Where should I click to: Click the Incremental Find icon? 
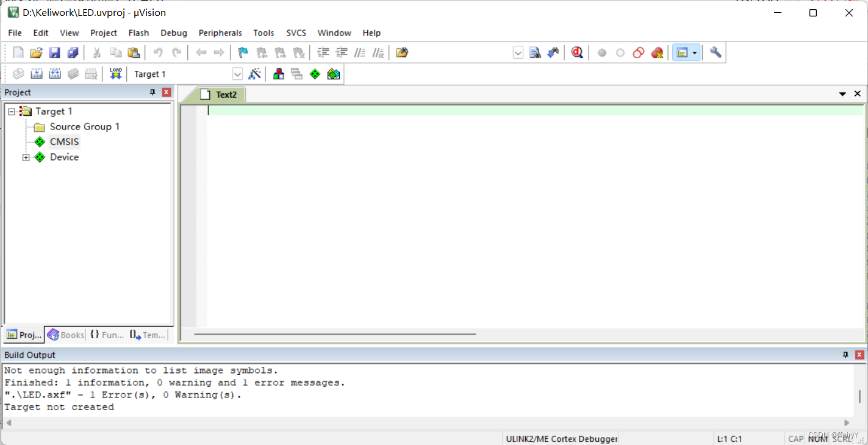553,52
